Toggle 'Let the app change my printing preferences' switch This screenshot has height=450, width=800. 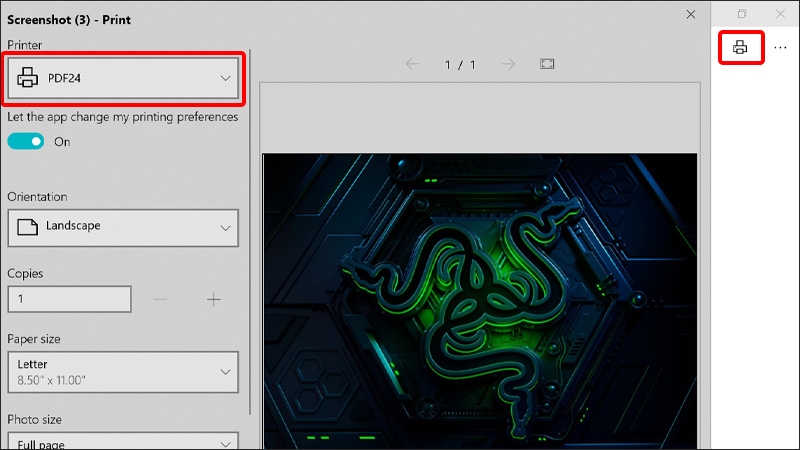click(26, 141)
